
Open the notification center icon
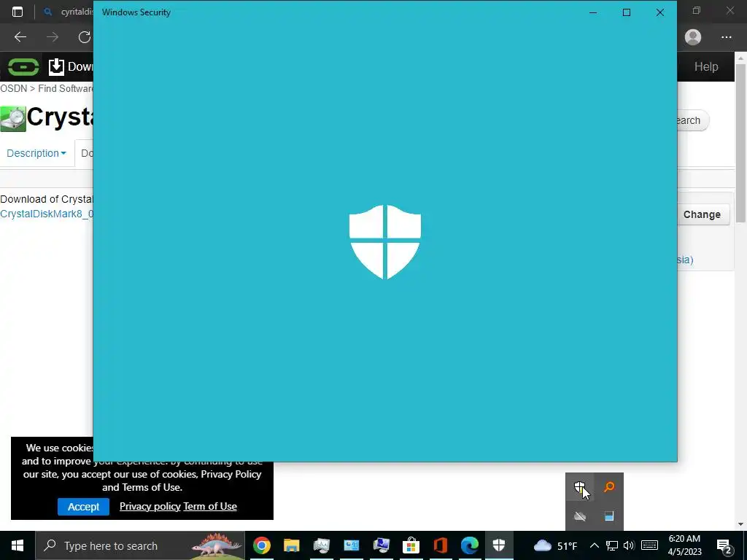pos(724,545)
